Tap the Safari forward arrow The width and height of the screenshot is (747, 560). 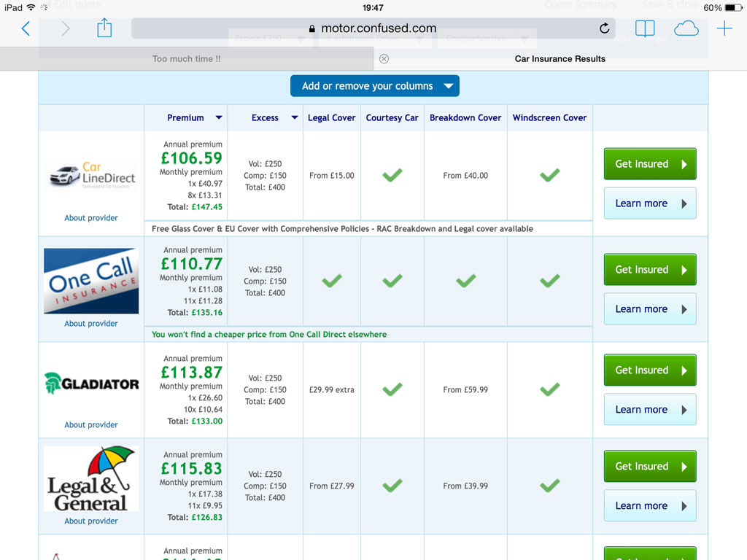click(x=65, y=28)
